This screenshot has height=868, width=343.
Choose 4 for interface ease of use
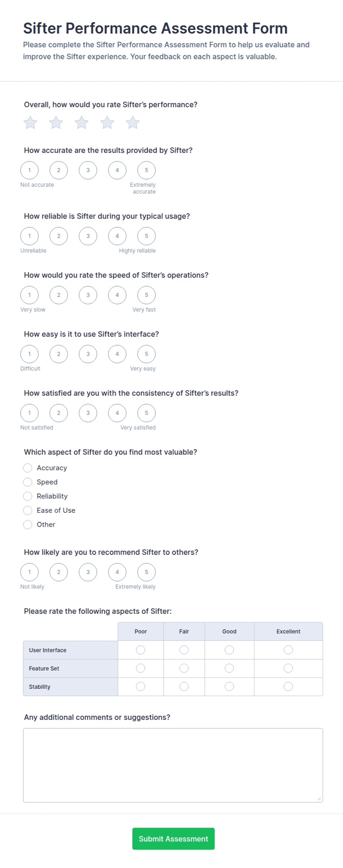(117, 354)
